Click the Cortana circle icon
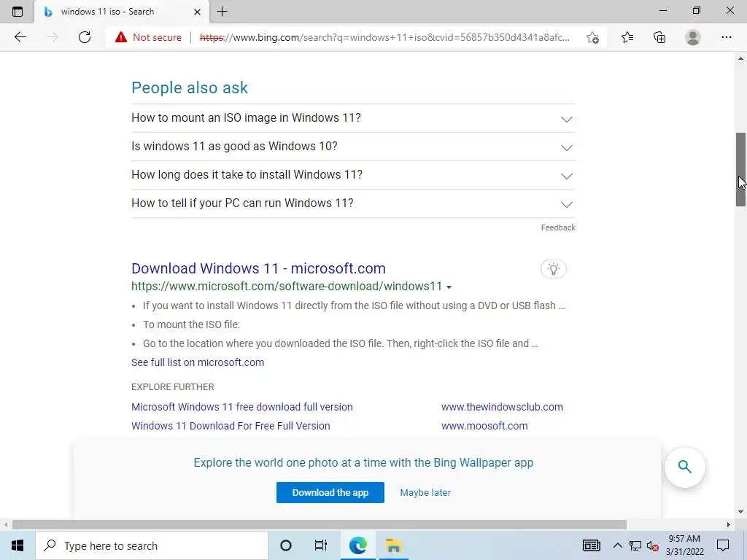This screenshot has width=747, height=560. click(286, 545)
